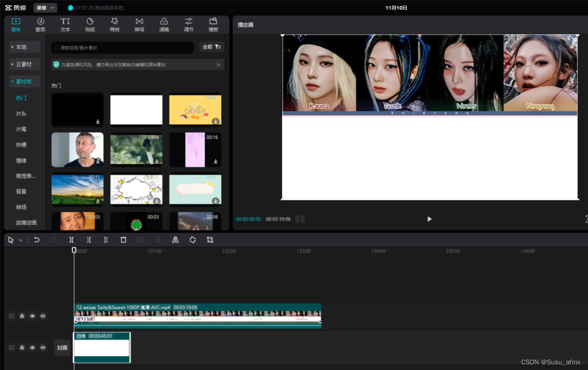The image size is (588, 370).
Task: Expand the 本地 local section
Action: click(x=25, y=47)
